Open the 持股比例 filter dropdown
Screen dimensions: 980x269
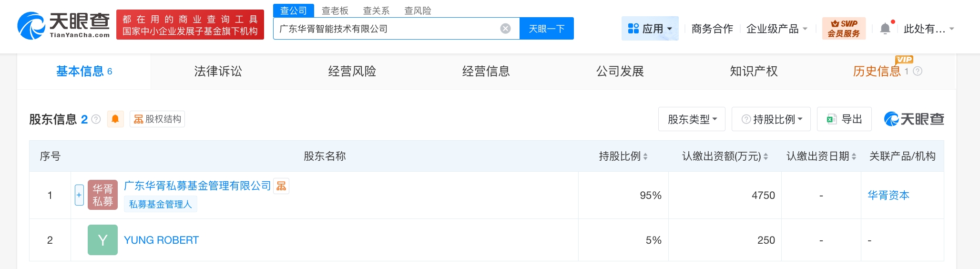tap(771, 119)
